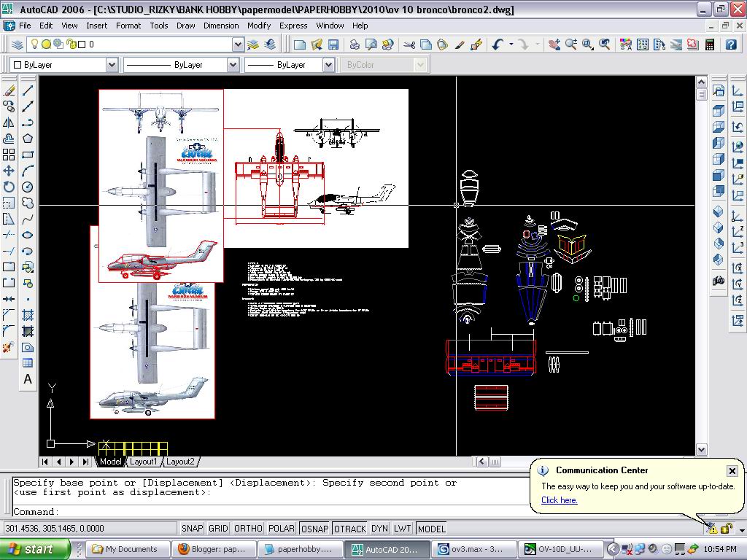Open the Dimension menu
747x560 pixels.
[221, 26]
